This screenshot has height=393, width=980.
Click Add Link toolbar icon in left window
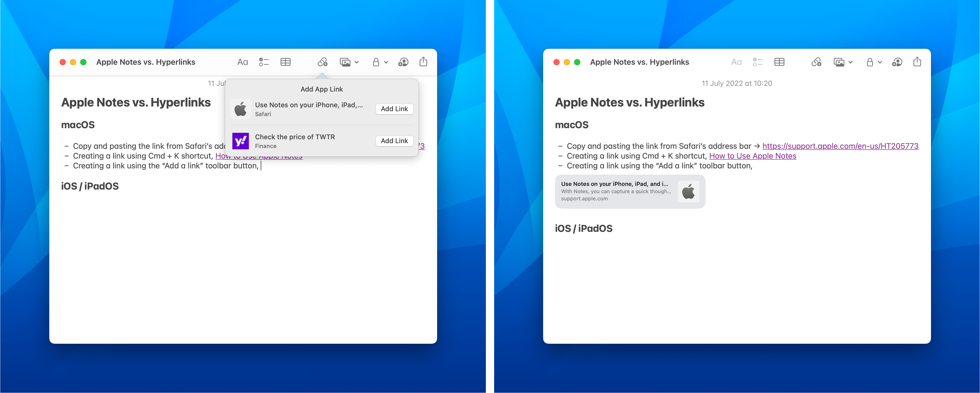[323, 62]
